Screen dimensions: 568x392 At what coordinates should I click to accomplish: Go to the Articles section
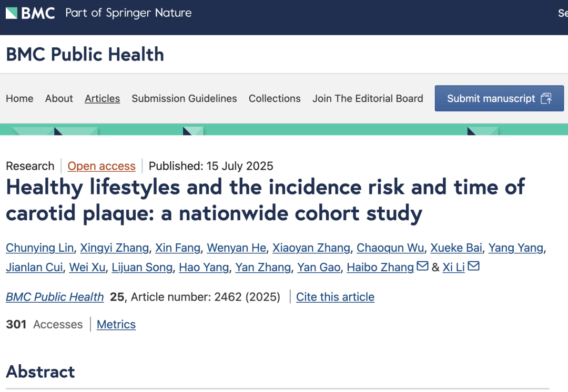(x=102, y=98)
